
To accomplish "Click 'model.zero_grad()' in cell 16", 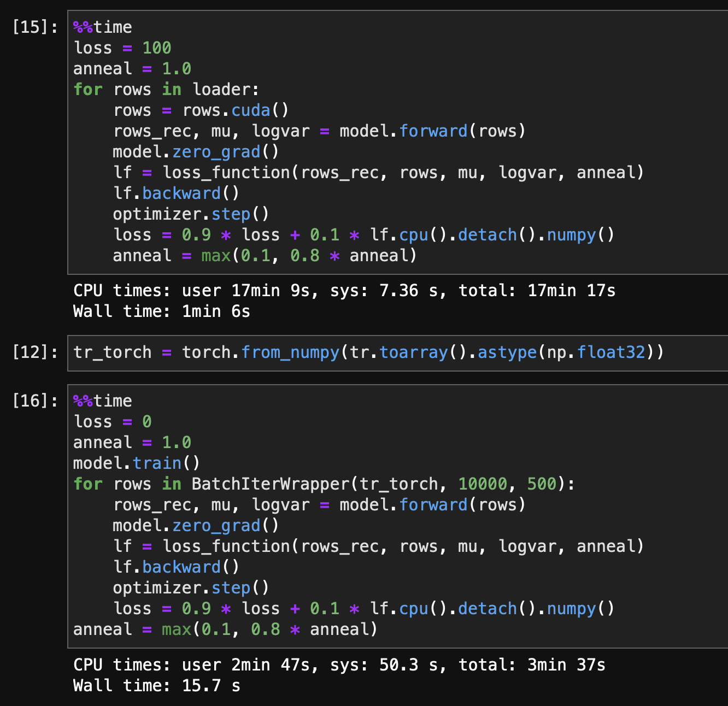I will point(196,525).
